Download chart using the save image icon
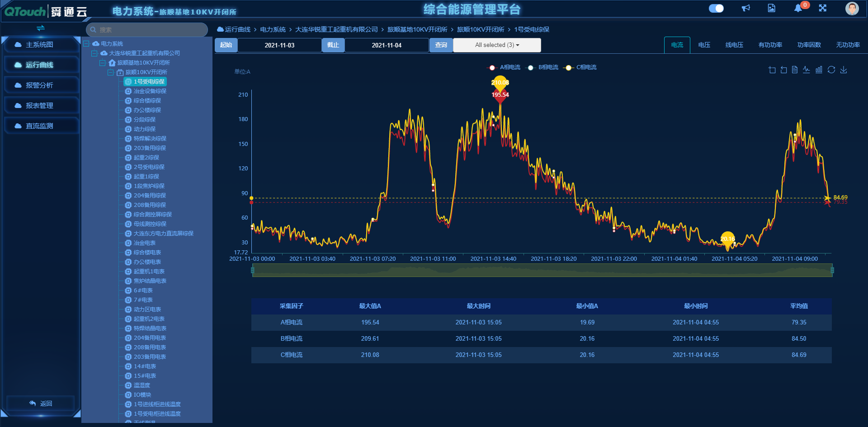This screenshot has width=868, height=427. [844, 70]
